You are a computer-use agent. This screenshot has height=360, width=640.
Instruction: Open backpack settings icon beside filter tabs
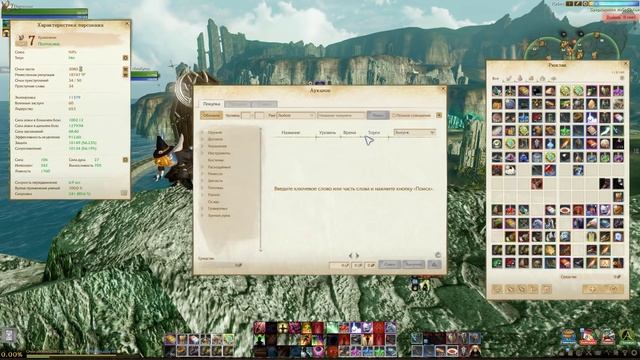622,78
